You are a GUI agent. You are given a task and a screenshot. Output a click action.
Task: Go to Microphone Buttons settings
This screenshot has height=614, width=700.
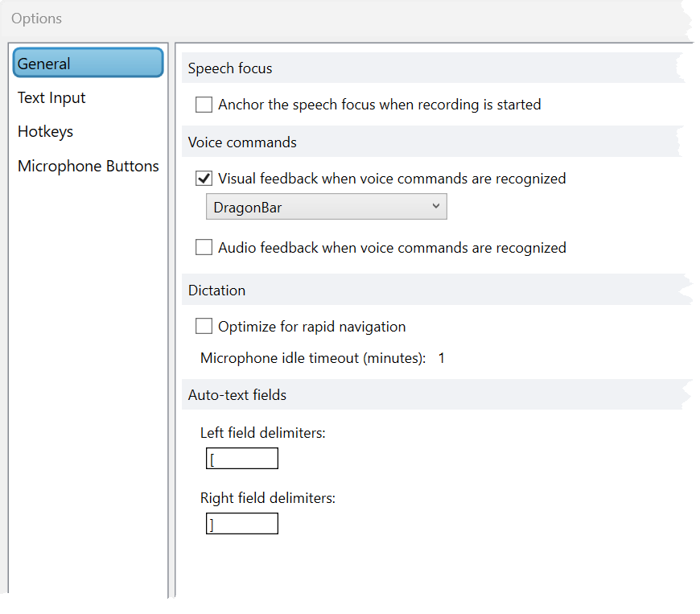pyautogui.click(x=89, y=167)
